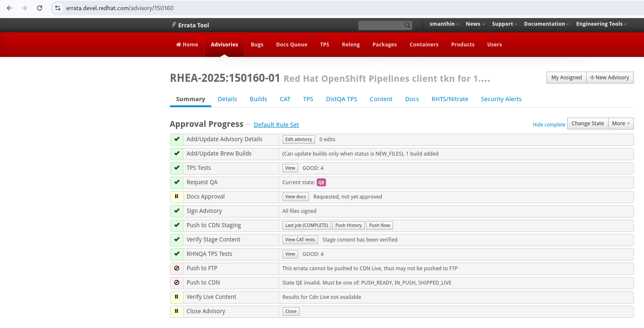Open the Security Alerts tab
The image size is (644, 328).
[501, 99]
